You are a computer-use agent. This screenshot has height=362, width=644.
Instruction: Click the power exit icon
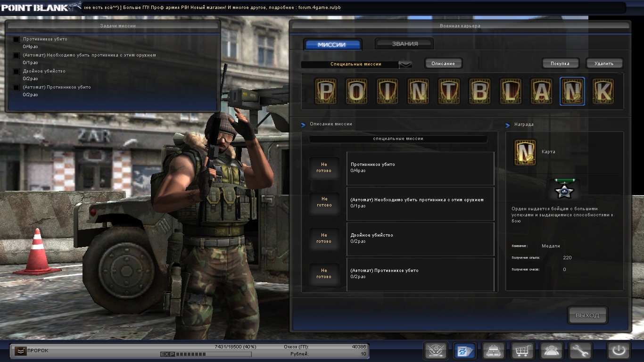[619, 351]
